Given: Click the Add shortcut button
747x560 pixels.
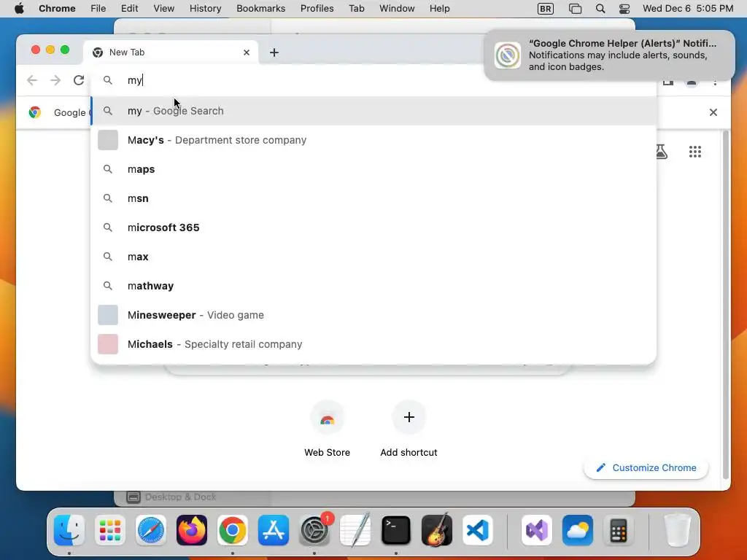Looking at the screenshot, I should point(409,429).
